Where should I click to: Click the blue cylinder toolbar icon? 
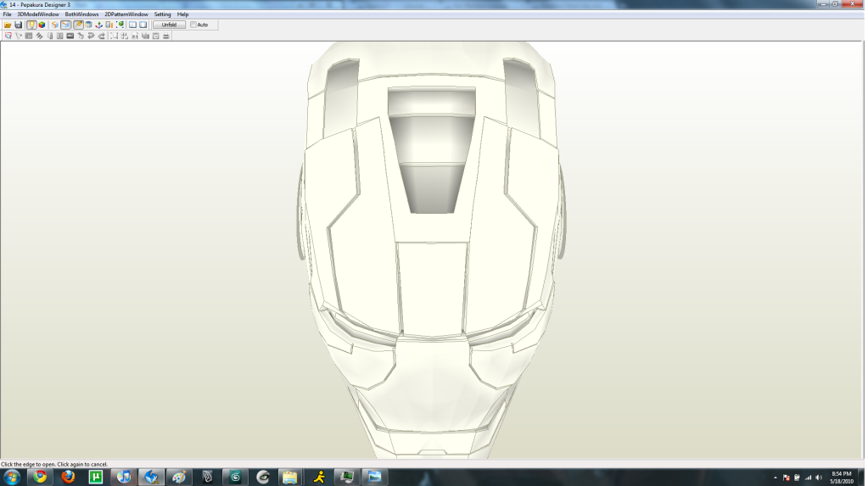88,25
